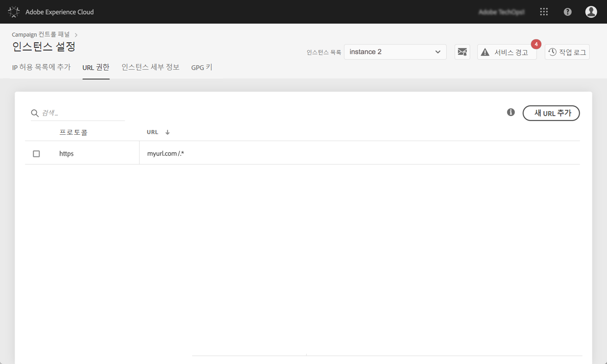This screenshot has height=364, width=607.
Task: Expand the instance list chevron arrow
Action: pos(437,52)
